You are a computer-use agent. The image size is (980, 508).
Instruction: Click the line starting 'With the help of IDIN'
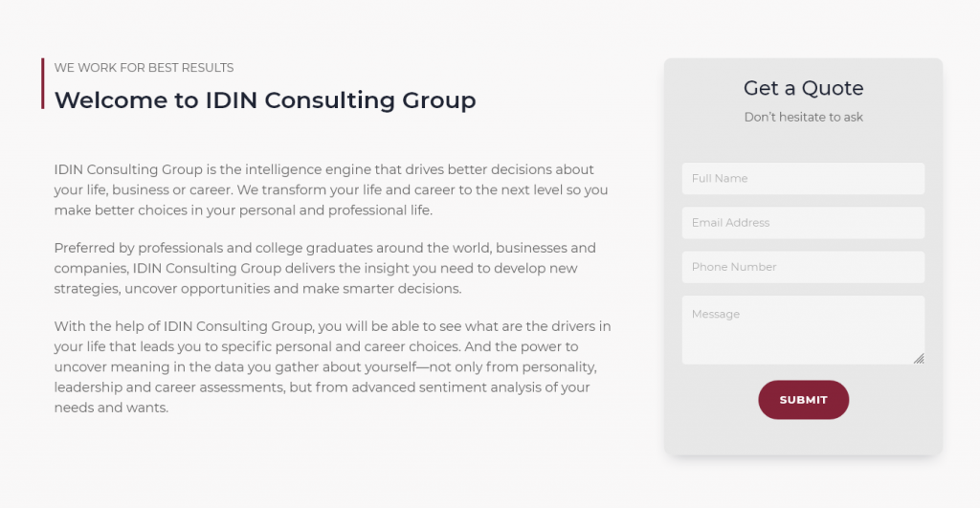coord(332,326)
